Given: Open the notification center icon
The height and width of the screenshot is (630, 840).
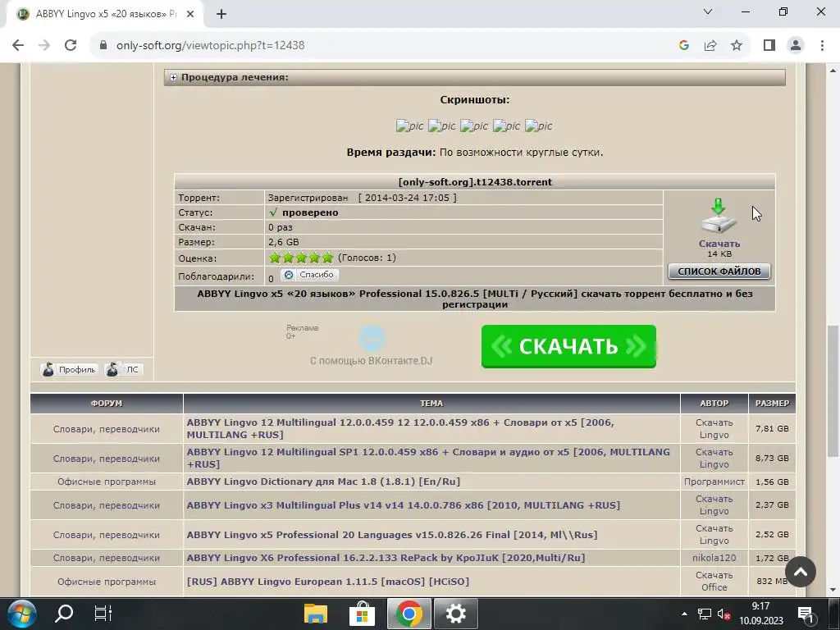Looking at the screenshot, I should pos(806,614).
